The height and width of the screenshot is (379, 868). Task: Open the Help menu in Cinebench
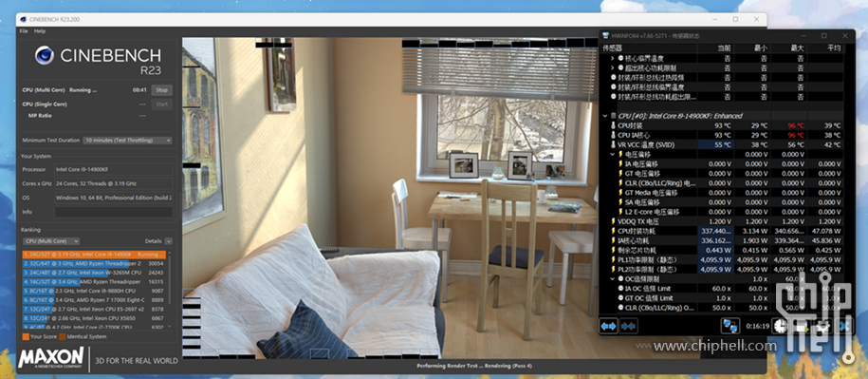40,31
